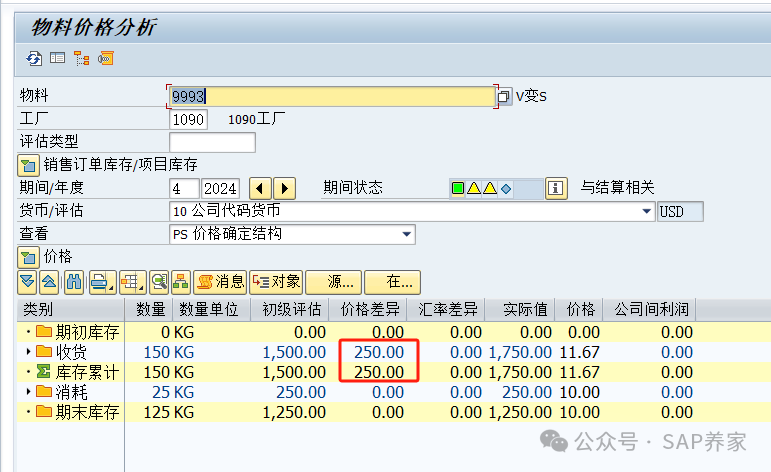
Task: Select the 期初库存 tree row
Action: tap(71, 332)
